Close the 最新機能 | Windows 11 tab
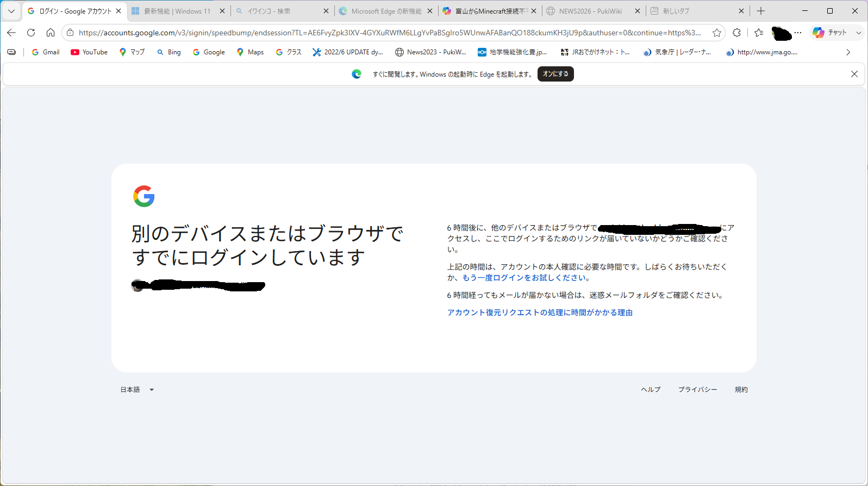Image resolution: width=868 pixels, height=486 pixels. point(222,11)
